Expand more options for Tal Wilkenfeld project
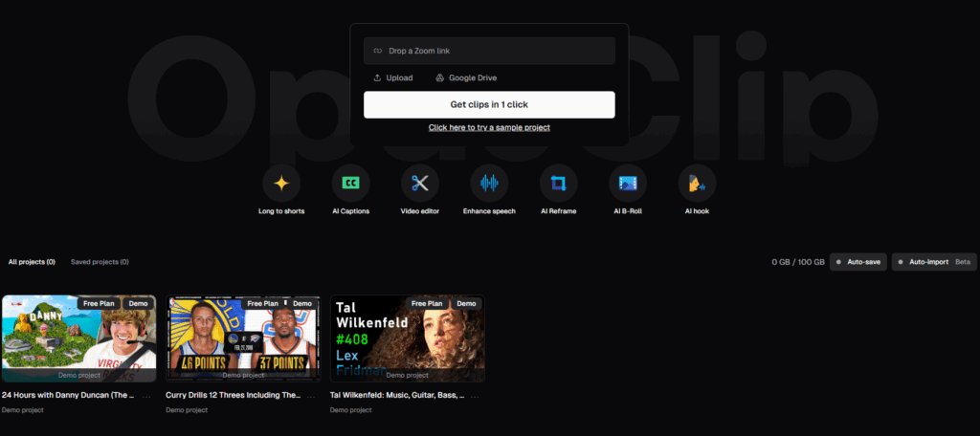This screenshot has height=436, width=980. click(476, 394)
